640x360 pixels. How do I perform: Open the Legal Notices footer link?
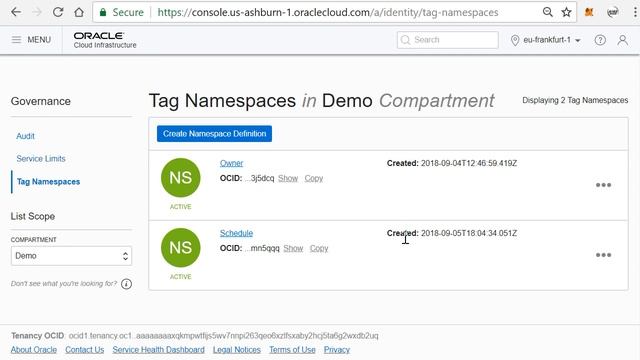[237, 350]
